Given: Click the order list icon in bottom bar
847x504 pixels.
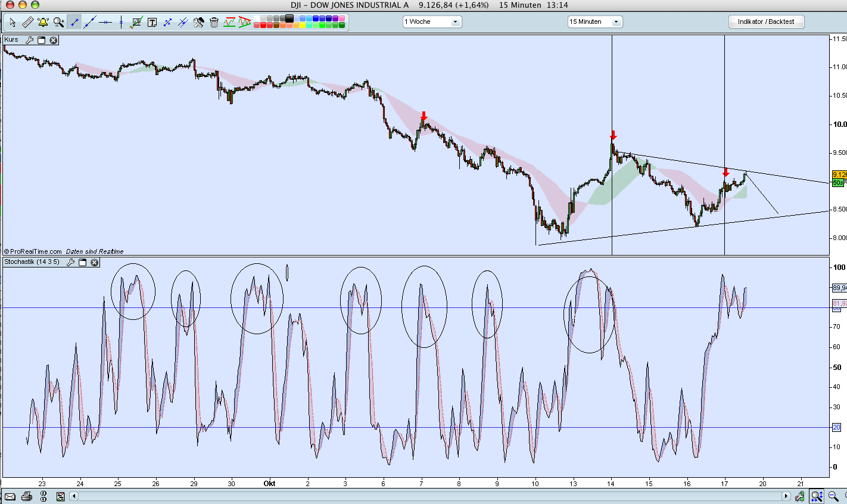Looking at the screenshot, I should pyautogui.click(x=60, y=496).
